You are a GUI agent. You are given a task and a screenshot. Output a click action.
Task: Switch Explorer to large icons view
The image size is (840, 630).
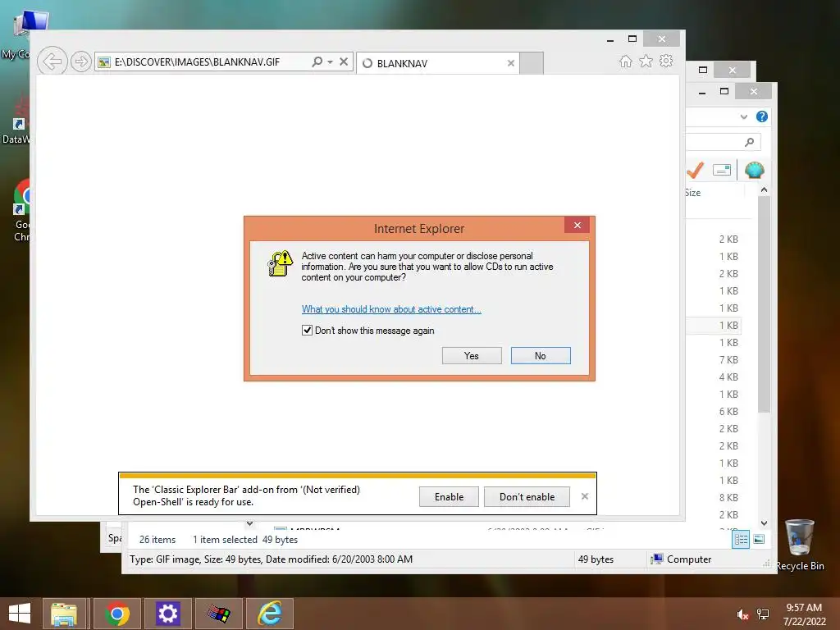tap(759, 540)
